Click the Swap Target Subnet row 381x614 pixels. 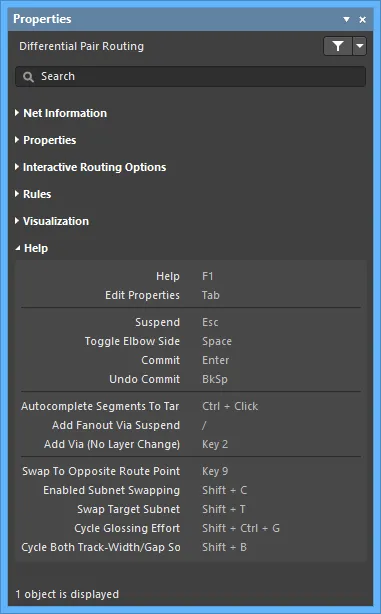[190, 509]
